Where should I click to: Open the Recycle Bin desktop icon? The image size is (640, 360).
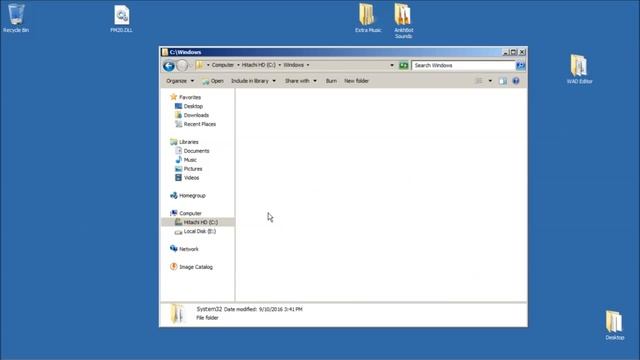(16, 18)
